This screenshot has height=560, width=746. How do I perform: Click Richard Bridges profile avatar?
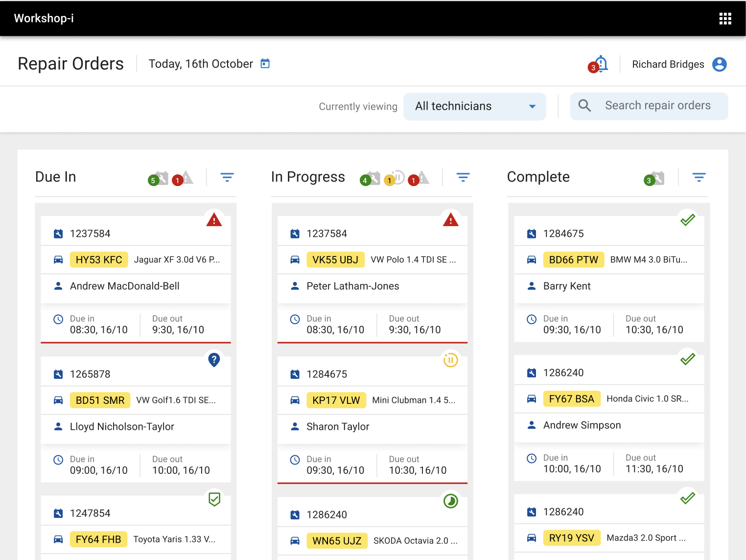click(719, 64)
